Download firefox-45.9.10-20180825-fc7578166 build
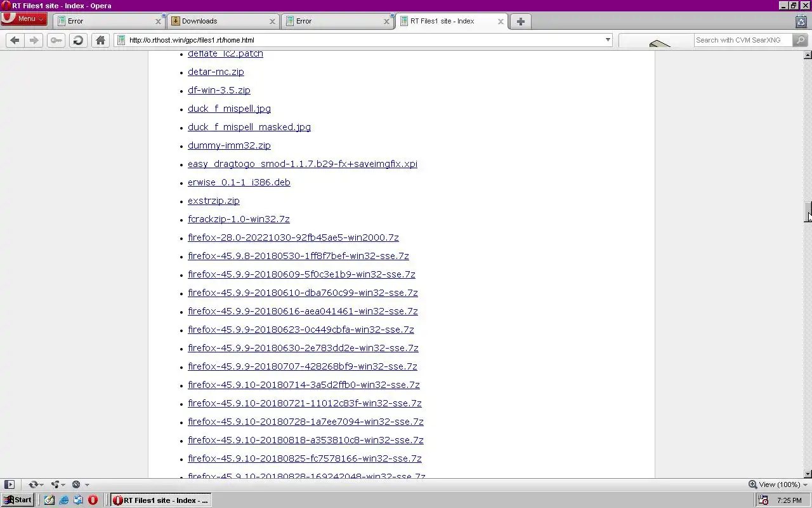Image resolution: width=812 pixels, height=508 pixels. click(x=304, y=458)
